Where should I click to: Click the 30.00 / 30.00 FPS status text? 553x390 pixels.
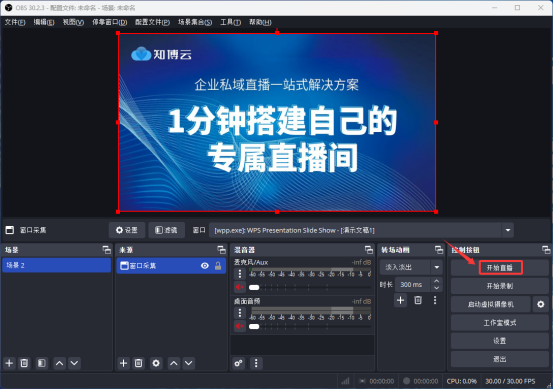pos(510,381)
